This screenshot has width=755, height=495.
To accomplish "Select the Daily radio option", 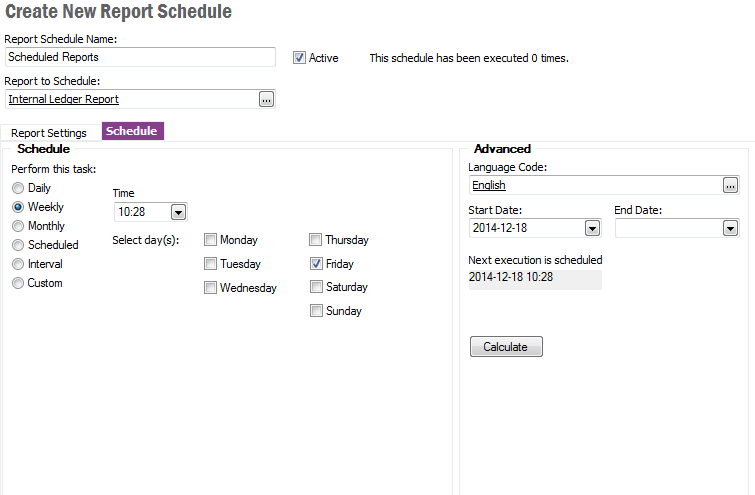I will [18, 188].
